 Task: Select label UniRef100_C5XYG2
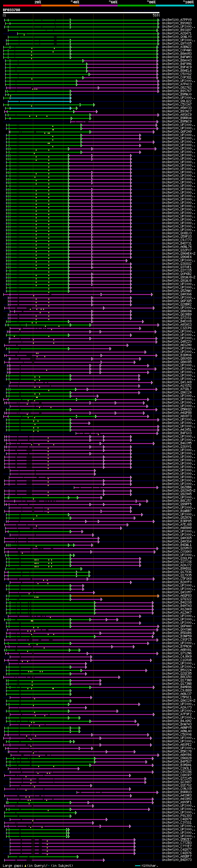(177, 74)
